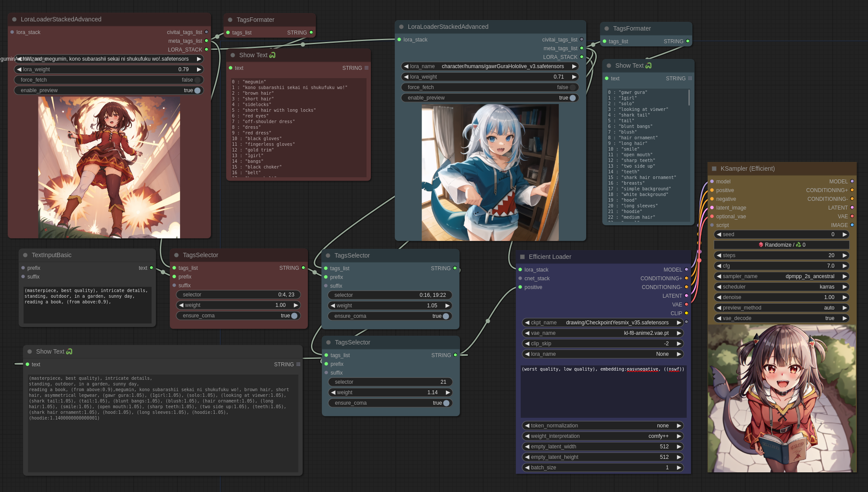Collapse the KSampler (Efficient) node via its title icon
Screen dimensions: 868x492
714,169
